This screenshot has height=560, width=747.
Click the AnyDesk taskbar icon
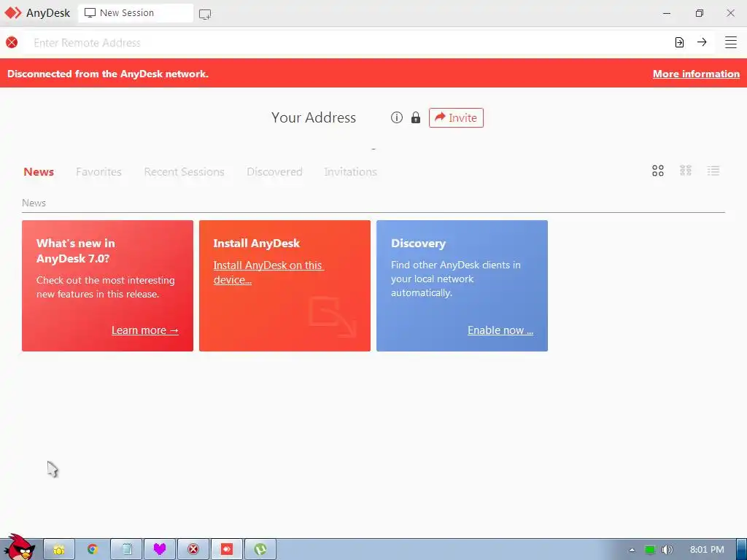pos(227,549)
